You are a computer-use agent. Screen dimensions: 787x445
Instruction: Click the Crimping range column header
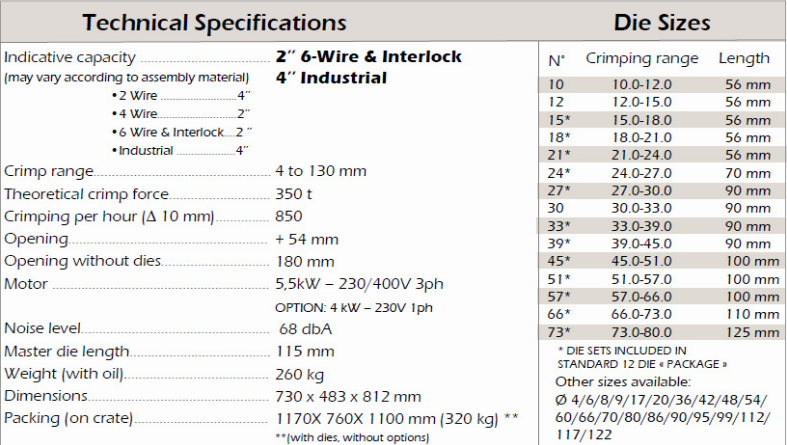click(642, 59)
